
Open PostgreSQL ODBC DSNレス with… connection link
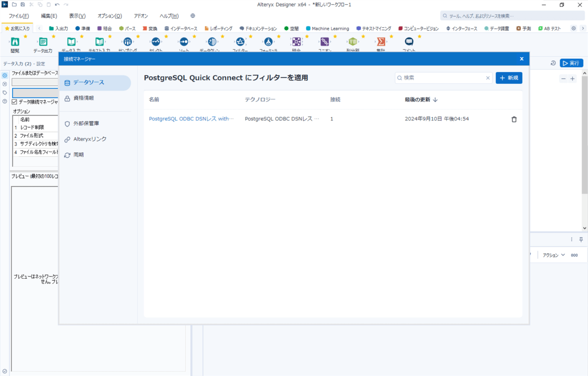191,119
